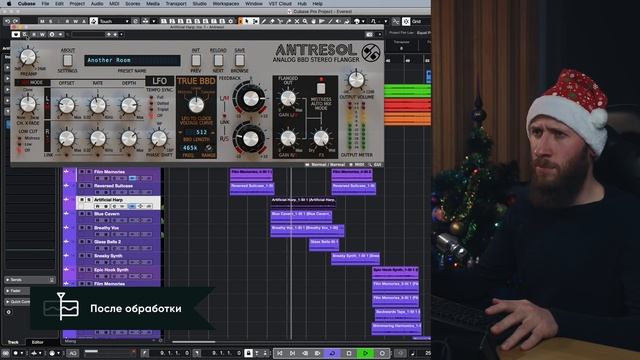Select Low Cut Low option
The width and height of the screenshot is (640, 360).
[x=19, y=144]
